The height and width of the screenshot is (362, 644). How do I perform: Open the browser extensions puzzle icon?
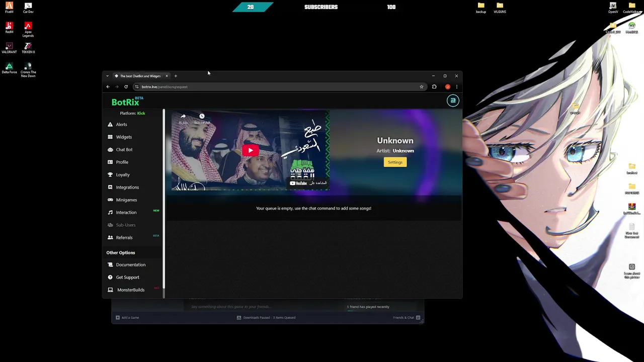pyautogui.click(x=434, y=86)
